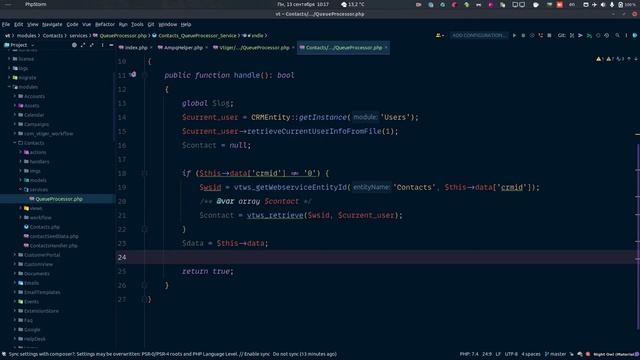Viewport: 640px width, 360px height.
Task: Expand the actions folder under Contacts
Action: [21, 152]
